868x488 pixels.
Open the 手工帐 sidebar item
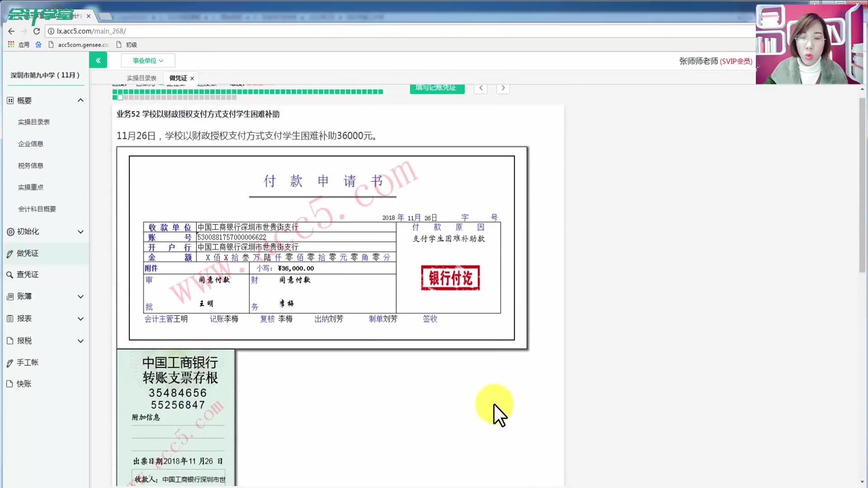(x=28, y=362)
